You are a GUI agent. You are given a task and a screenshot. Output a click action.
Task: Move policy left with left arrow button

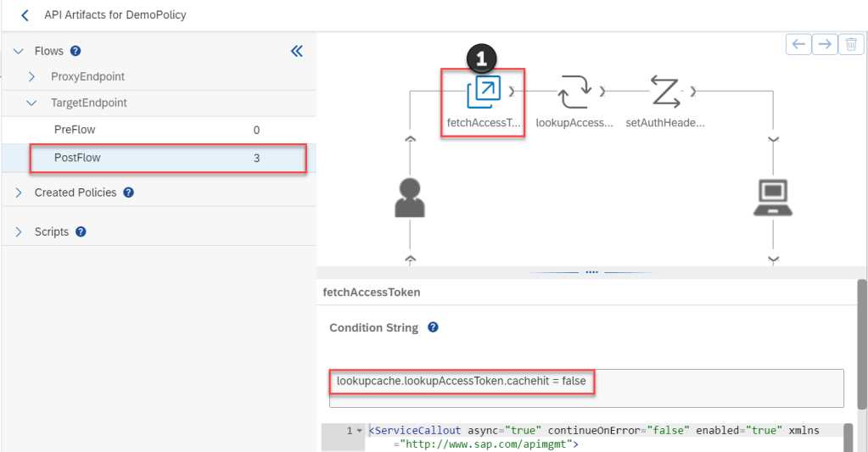point(798,44)
